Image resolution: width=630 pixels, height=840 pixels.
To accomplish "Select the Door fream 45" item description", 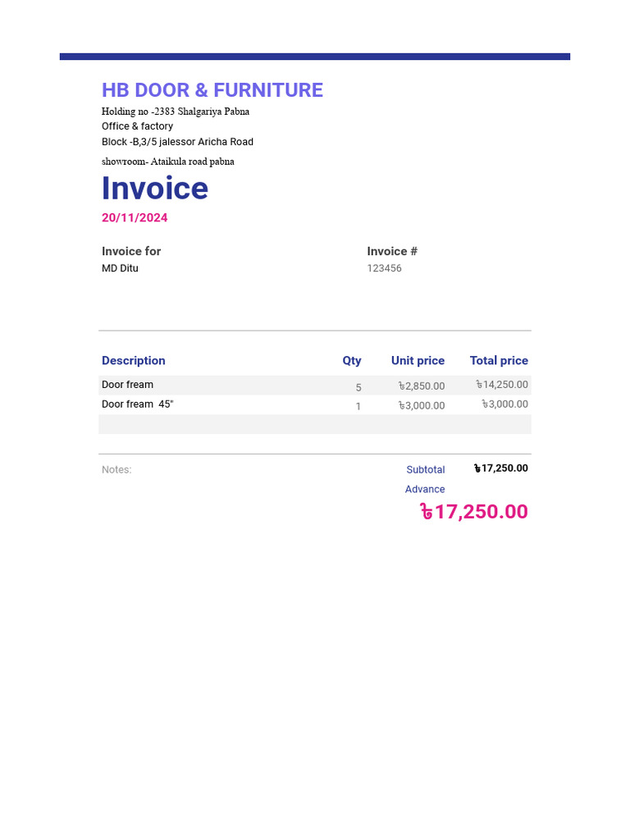I will point(138,404).
